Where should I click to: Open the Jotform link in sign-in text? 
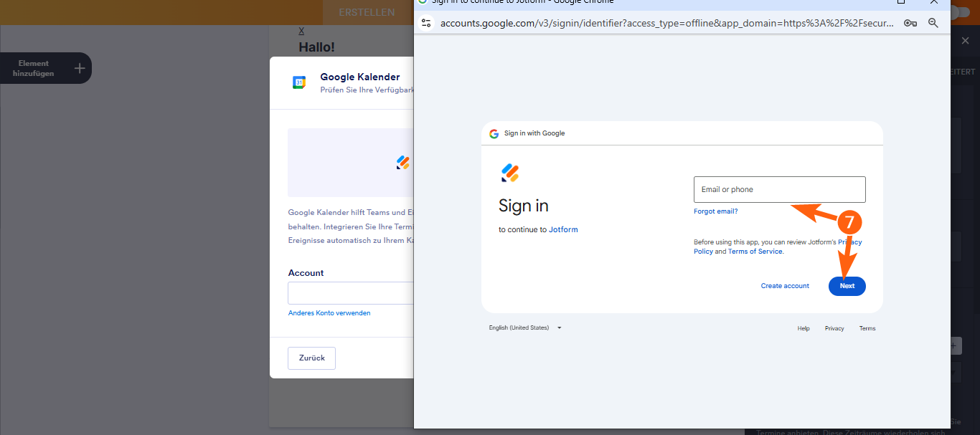tap(563, 230)
